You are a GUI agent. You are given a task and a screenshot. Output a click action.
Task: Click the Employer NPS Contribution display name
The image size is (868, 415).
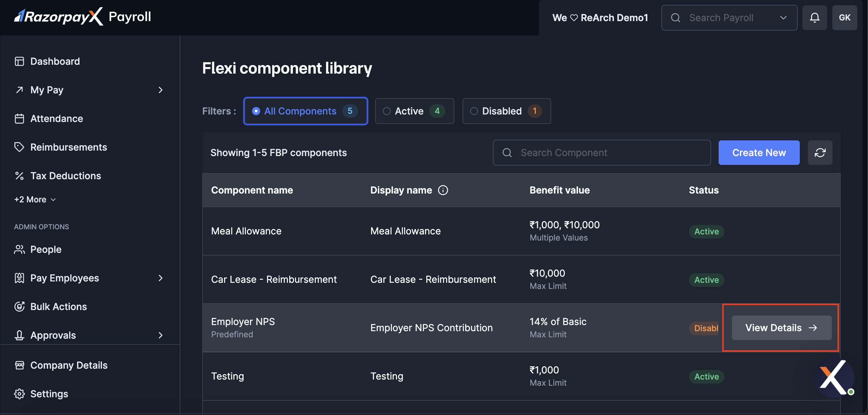coord(431,328)
